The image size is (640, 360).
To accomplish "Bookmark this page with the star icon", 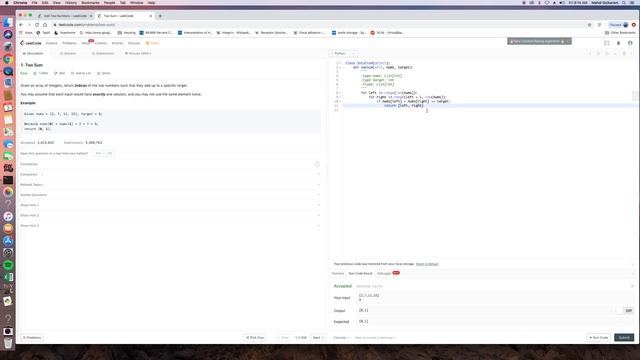I will coord(589,25).
